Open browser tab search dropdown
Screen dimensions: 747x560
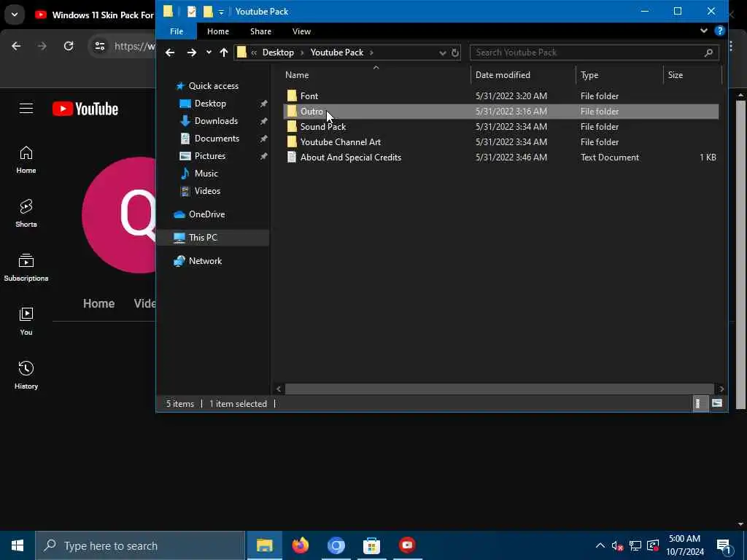point(15,15)
